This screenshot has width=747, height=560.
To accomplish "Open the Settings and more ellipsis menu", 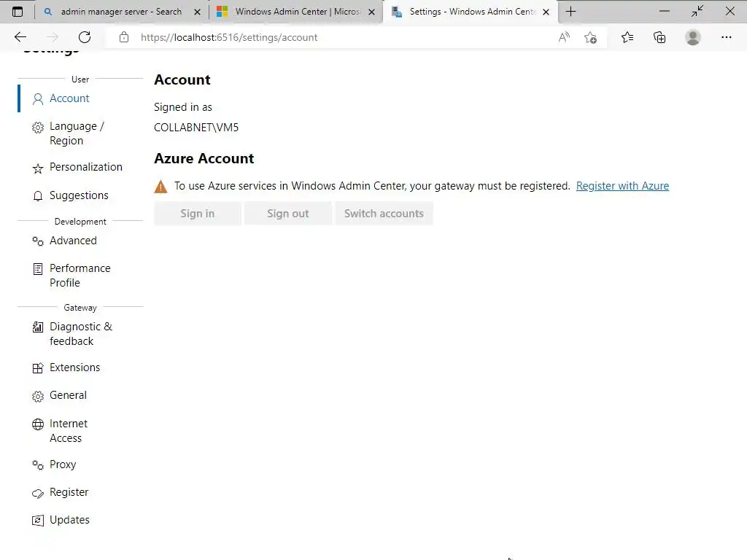I will pyautogui.click(x=726, y=37).
